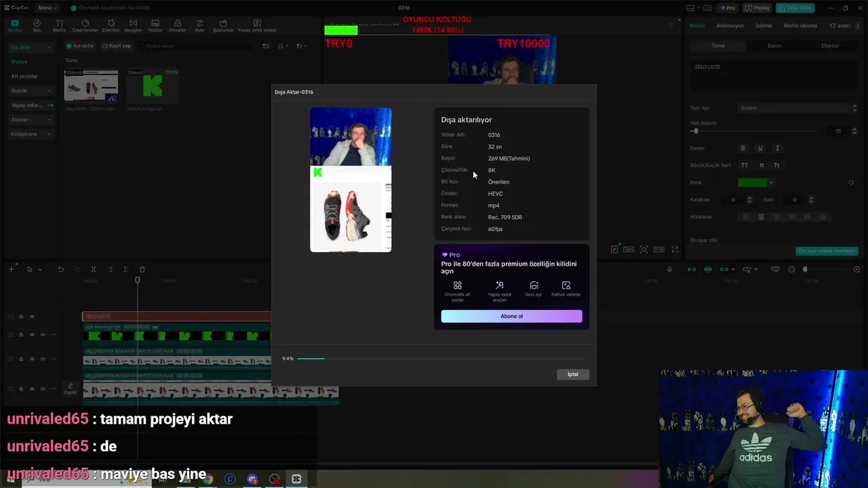This screenshot has height=488, width=868.
Task: Click the microphone record icon
Action: [669, 269]
